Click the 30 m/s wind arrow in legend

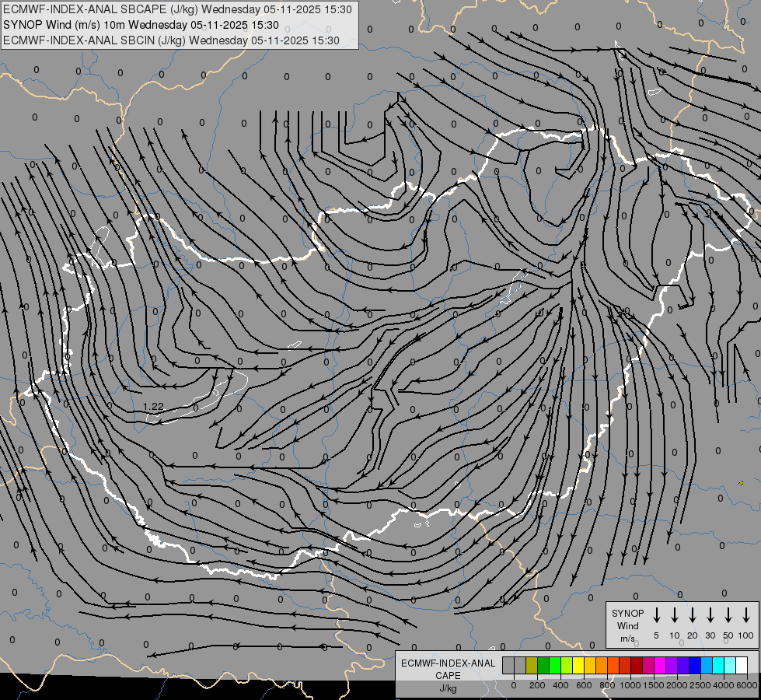click(710, 614)
